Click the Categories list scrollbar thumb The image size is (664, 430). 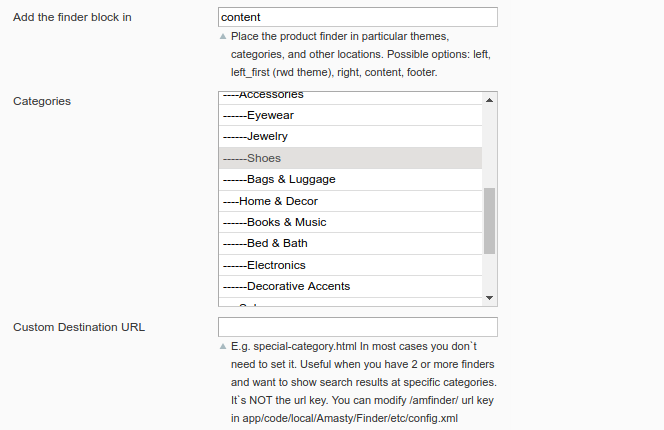click(489, 220)
